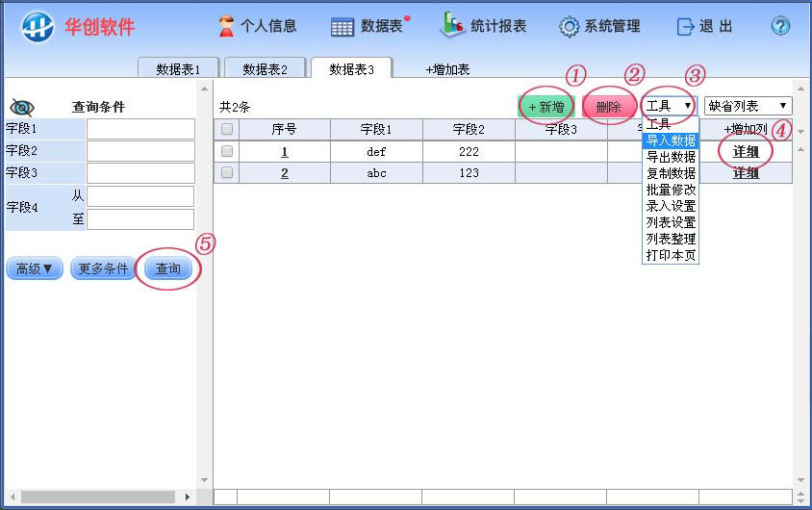The height and width of the screenshot is (510, 812).
Task: Click the cell containing abc
Action: [x=376, y=173]
